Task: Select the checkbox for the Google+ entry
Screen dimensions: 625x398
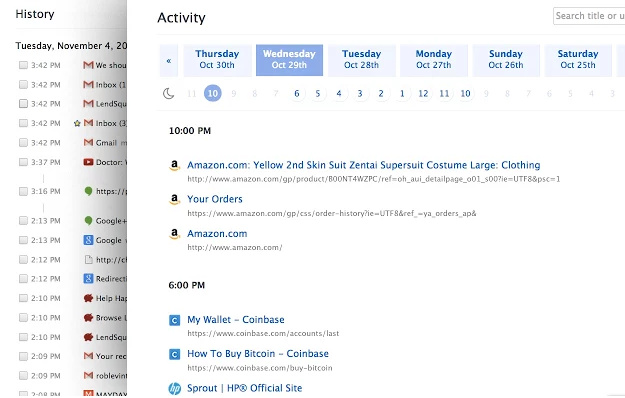Action: point(24,221)
